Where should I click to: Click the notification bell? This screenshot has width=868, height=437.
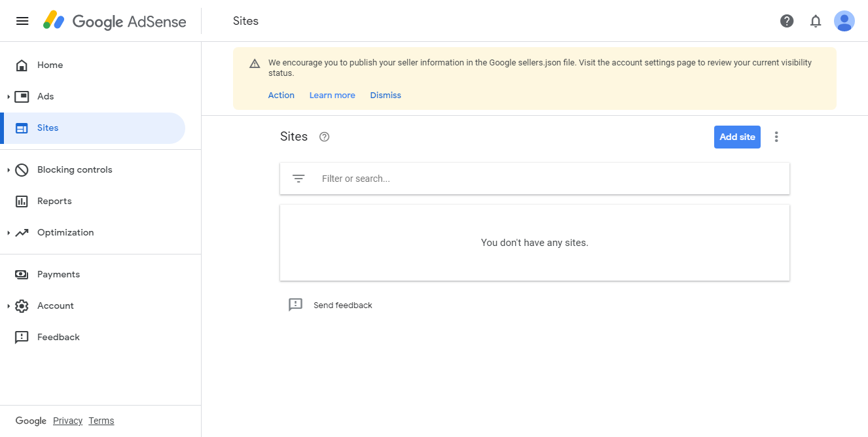click(815, 20)
